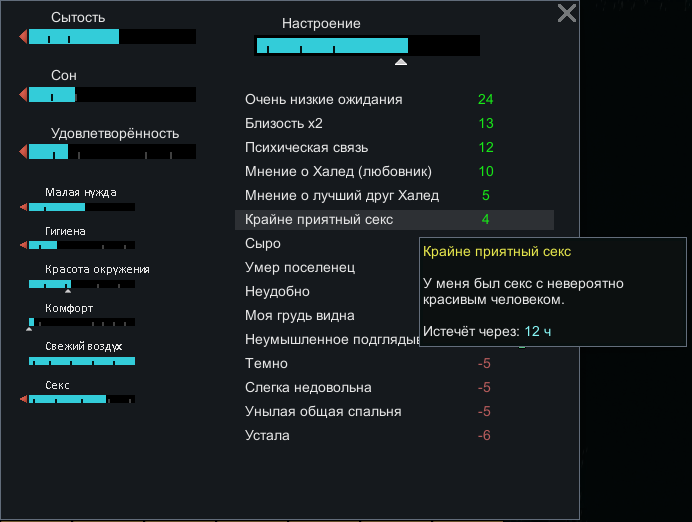
Task: Select the Сытость need bar
Action: click(x=112, y=37)
